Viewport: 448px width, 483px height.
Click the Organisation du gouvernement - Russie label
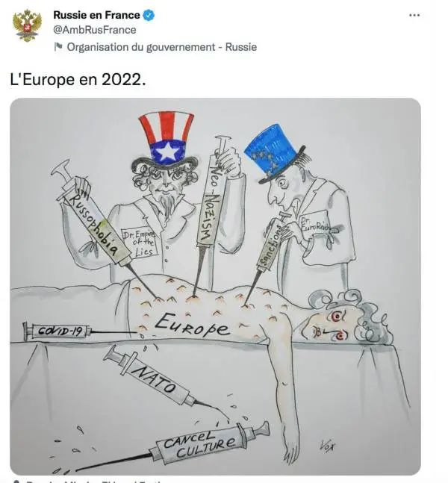pyautogui.click(x=162, y=47)
